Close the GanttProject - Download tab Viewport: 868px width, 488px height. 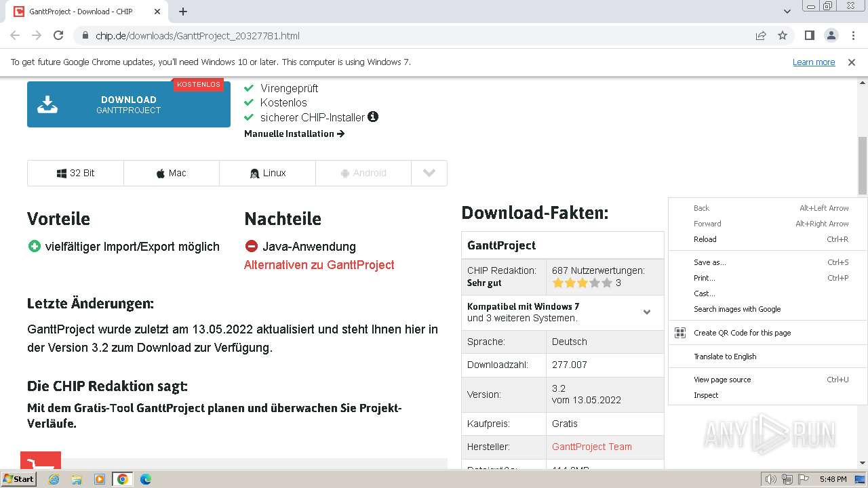click(x=157, y=12)
